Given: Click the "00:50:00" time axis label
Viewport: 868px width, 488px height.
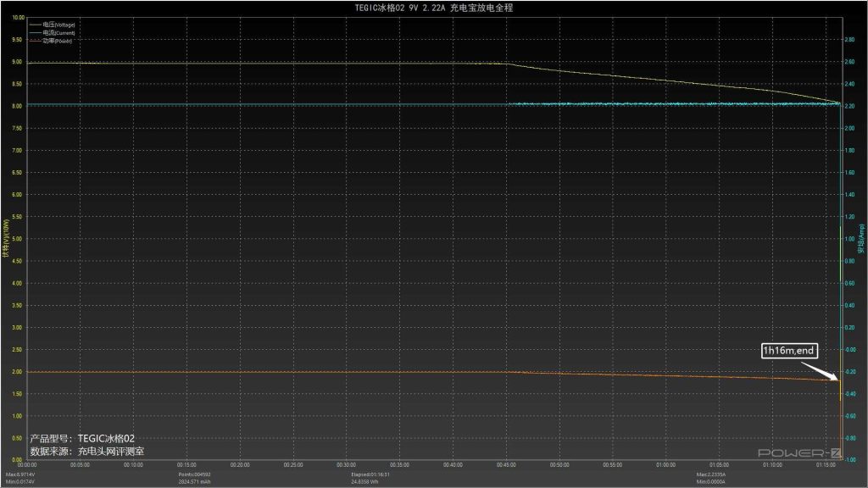Looking at the screenshot, I should pos(559,465).
